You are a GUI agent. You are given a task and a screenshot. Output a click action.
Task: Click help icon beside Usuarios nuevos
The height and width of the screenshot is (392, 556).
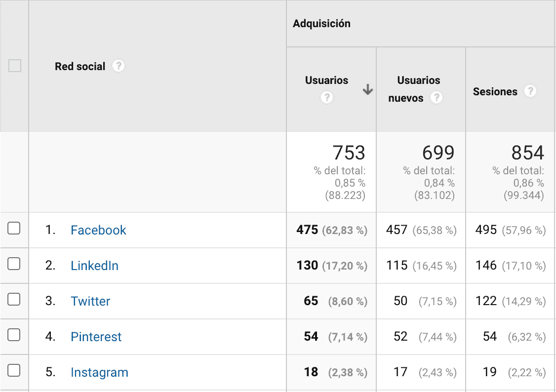pos(436,98)
